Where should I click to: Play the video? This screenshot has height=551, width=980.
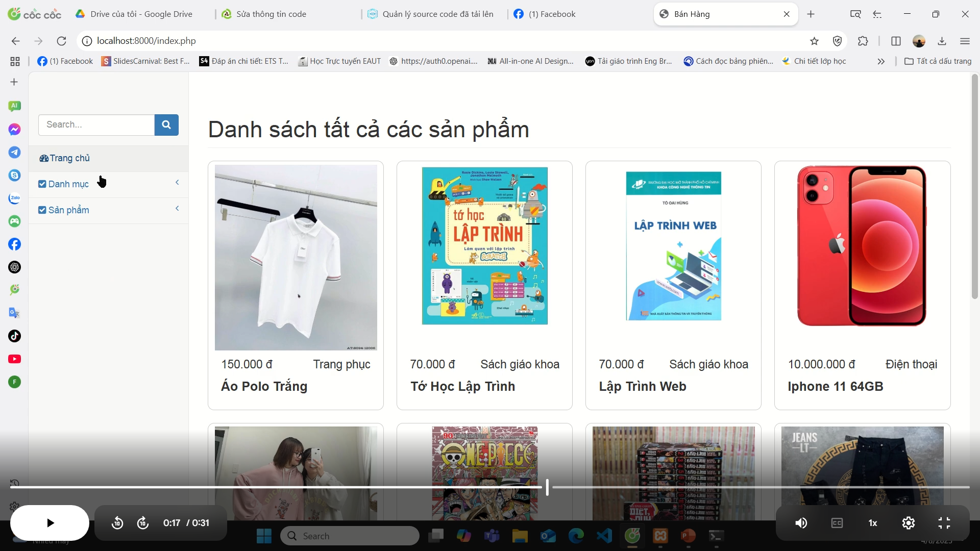[x=50, y=523]
